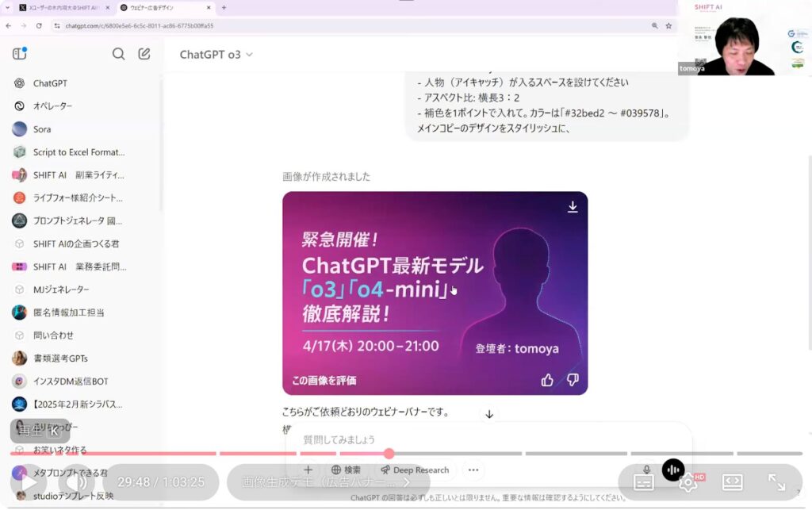Mute the video with the speaker icon
The image size is (812, 510).
tap(77, 481)
